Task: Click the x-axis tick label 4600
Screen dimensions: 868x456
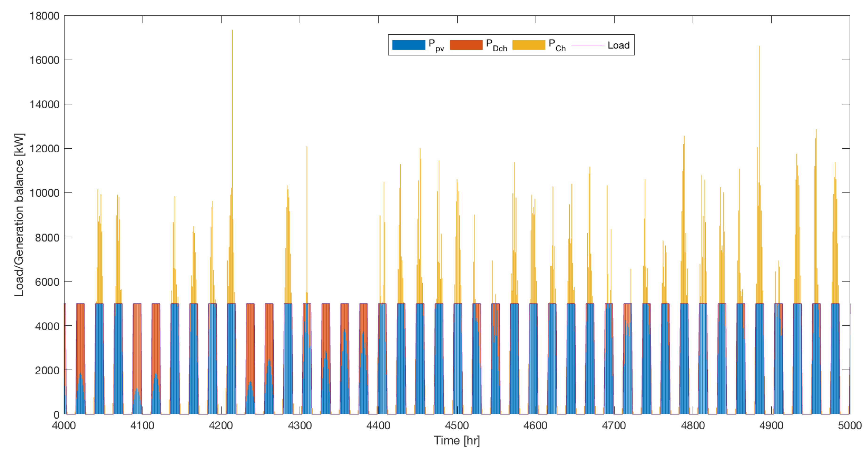Action: point(535,425)
